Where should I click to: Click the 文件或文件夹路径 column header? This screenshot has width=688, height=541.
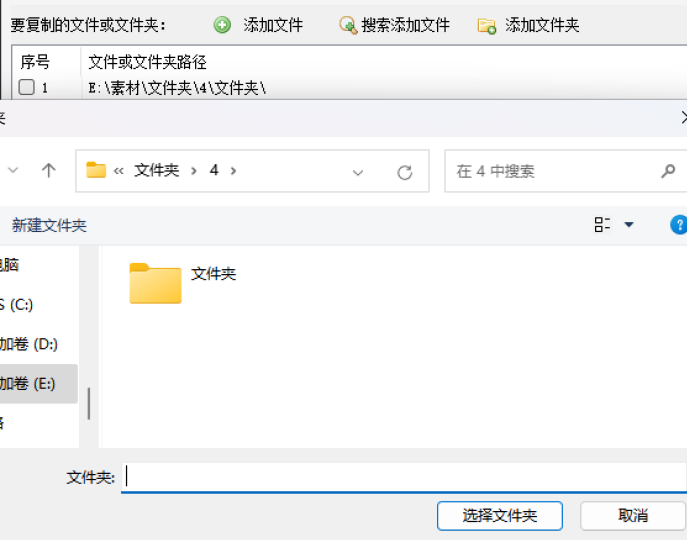pos(147,62)
